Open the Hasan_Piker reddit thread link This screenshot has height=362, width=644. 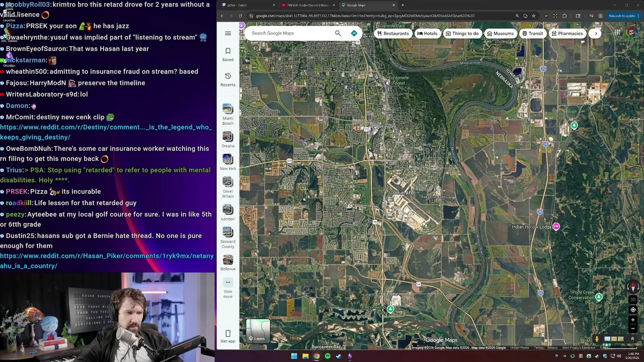point(107,261)
